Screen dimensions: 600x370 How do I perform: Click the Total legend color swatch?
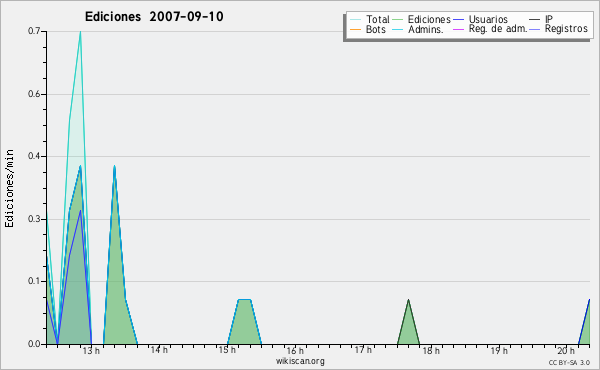355,20
